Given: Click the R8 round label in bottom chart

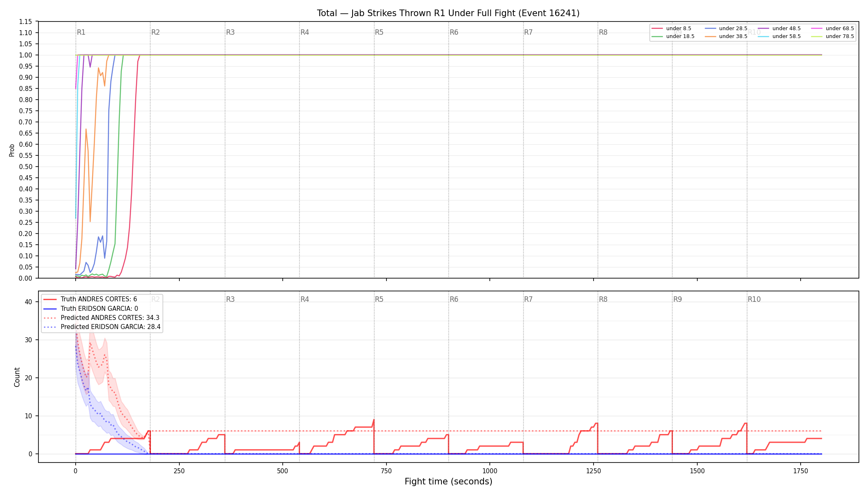Looking at the screenshot, I should pos(603,299).
